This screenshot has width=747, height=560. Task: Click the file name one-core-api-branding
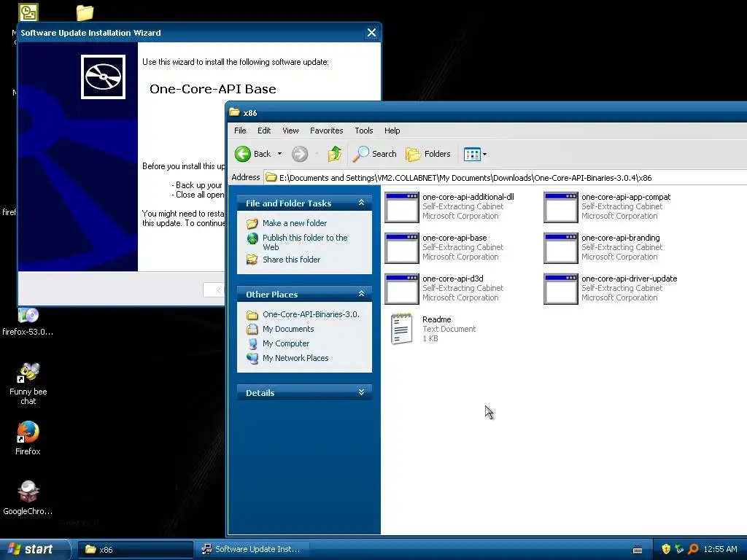point(620,238)
